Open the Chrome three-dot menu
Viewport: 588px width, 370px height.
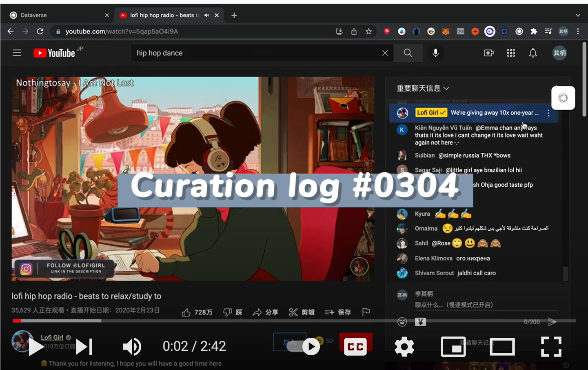click(578, 31)
